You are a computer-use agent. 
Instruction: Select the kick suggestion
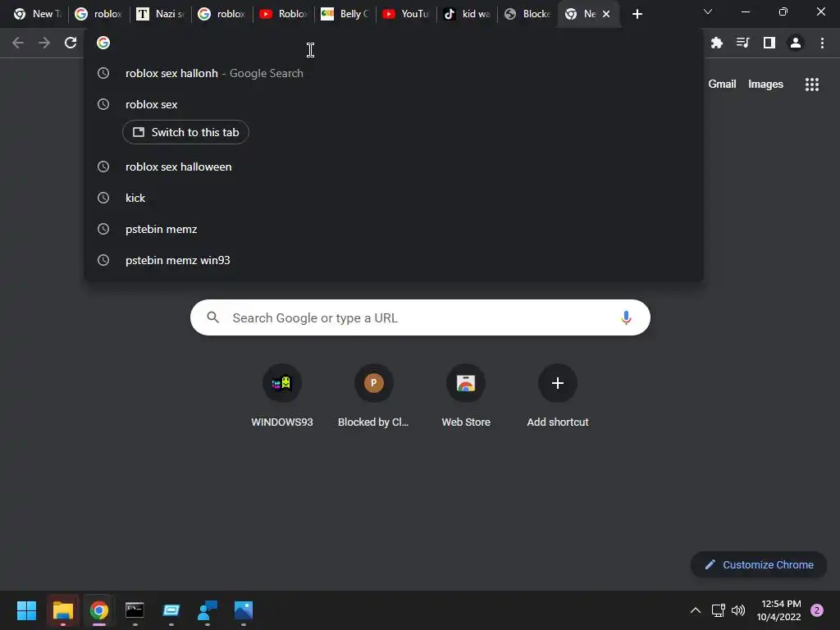[x=394, y=198]
